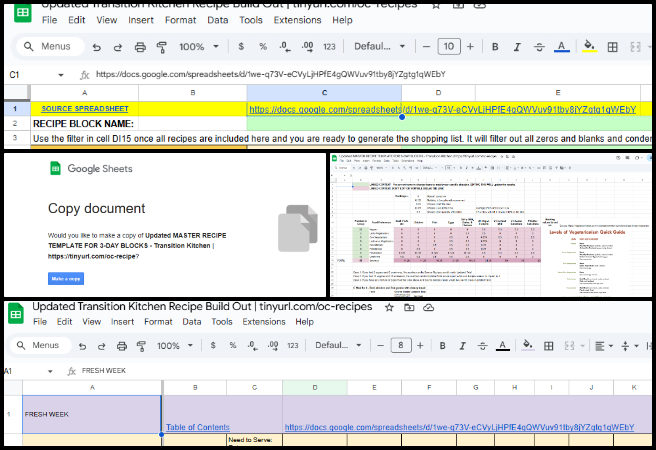This screenshot has width=656, height=450.
Task: Increase font size from 8
Action: coord(420,345)
